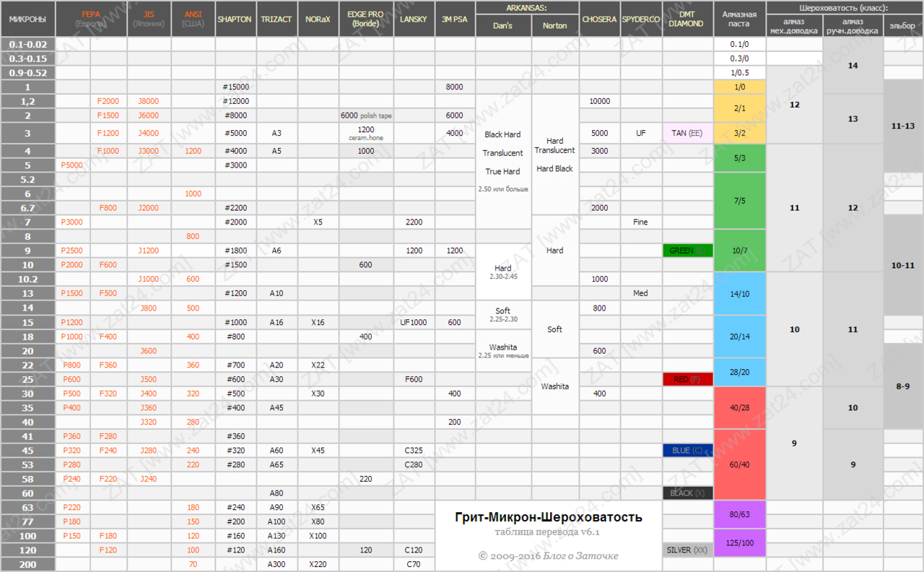Select the DMT DIAMOND column header
The image size is (924, 572).
[x=687, y=19]
